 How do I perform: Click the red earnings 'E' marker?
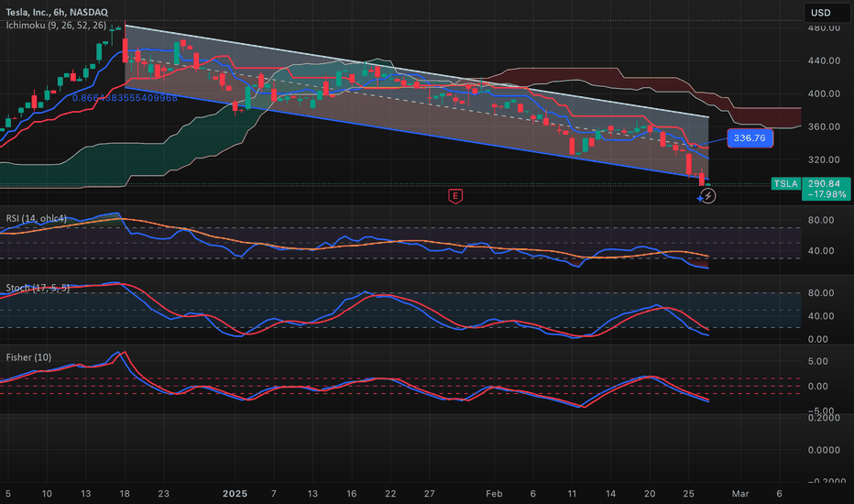point(455,196)
